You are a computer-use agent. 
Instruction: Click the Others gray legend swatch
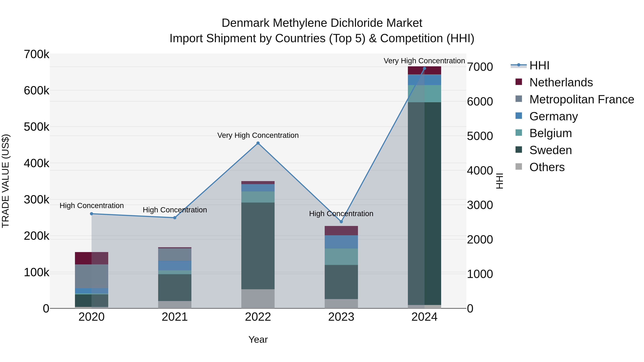519,166
